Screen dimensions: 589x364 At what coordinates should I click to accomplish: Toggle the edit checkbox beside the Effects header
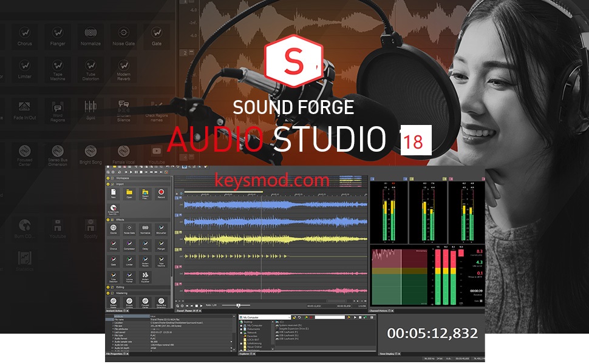[x=112, y=220]
